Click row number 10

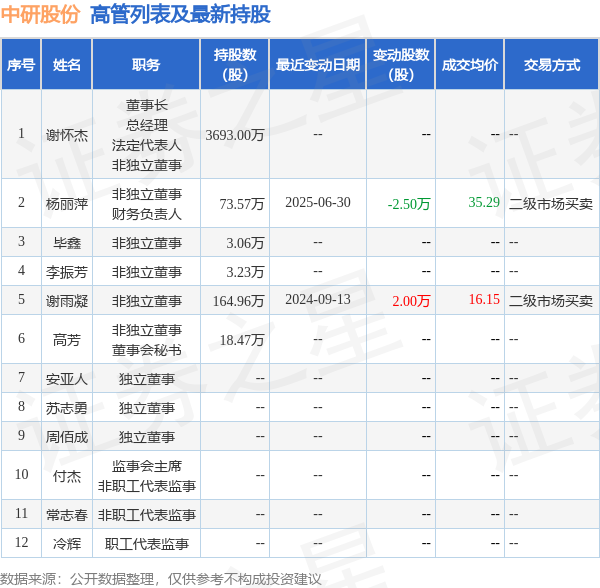click(21, 474)
